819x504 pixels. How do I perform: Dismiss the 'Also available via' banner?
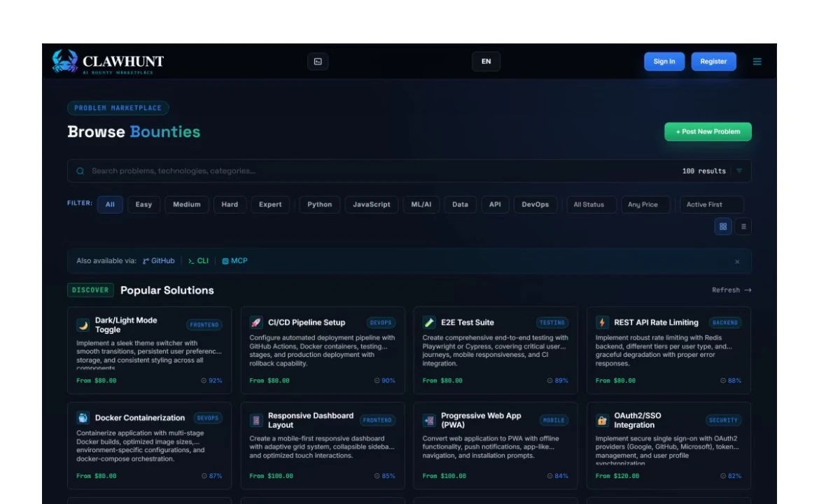[737, 261]
